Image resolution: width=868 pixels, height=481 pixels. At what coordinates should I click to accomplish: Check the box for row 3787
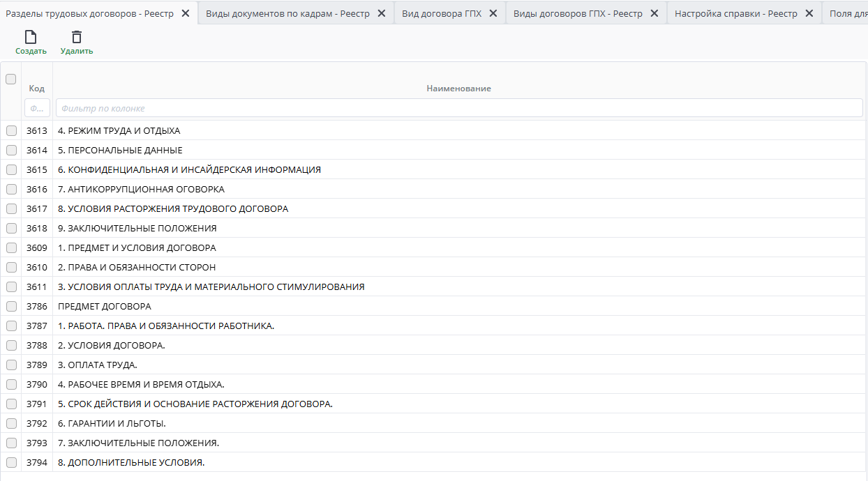pos(11,326)
